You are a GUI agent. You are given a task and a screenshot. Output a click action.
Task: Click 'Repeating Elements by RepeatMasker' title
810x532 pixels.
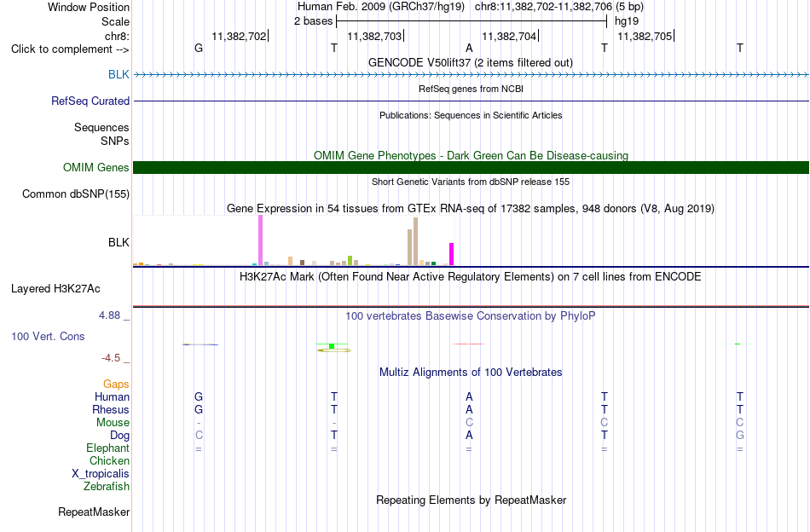pos(471,500)
